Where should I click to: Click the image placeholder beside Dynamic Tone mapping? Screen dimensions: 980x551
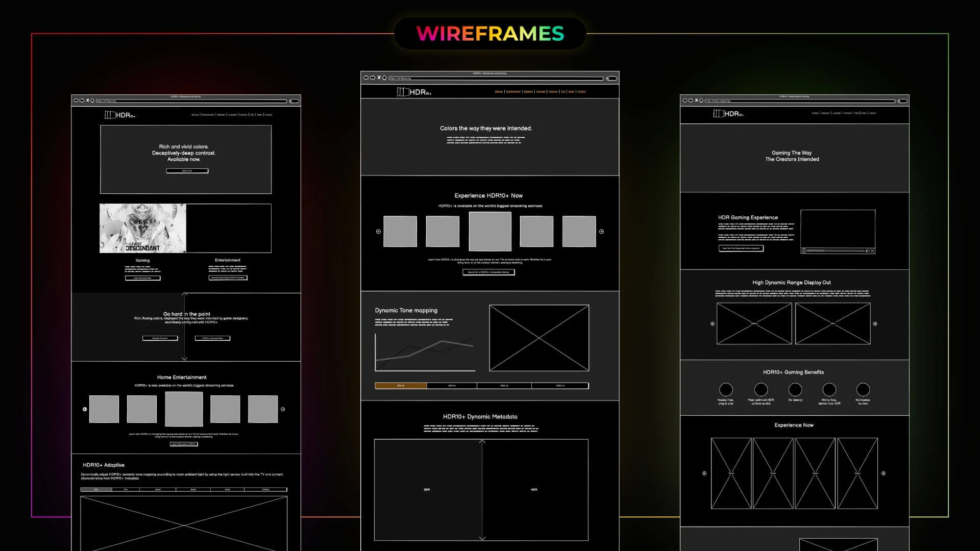coord(539,338)
